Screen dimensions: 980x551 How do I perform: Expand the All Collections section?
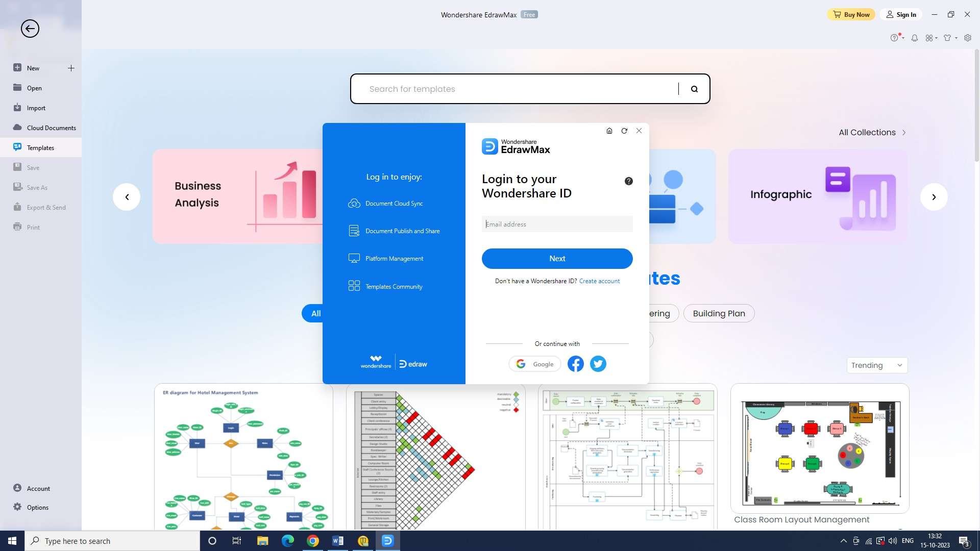coord(872,132)
